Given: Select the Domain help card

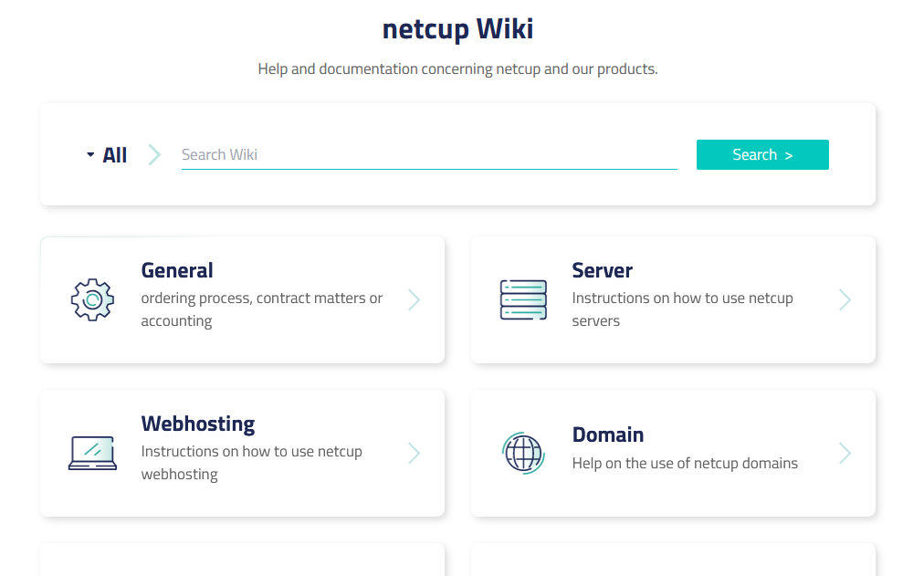Looking at the screenshot, I should coord(673,453).
